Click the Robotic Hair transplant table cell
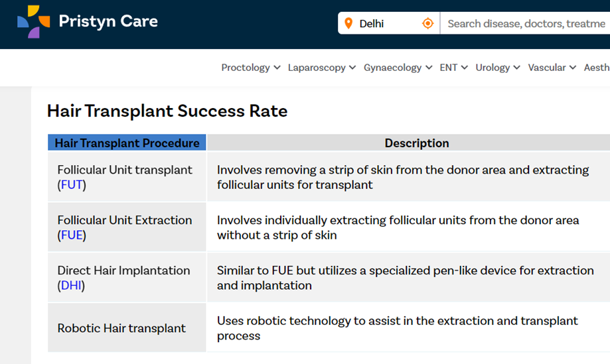The height and width of the screenshot is (364, 610). tap(121, 328)
